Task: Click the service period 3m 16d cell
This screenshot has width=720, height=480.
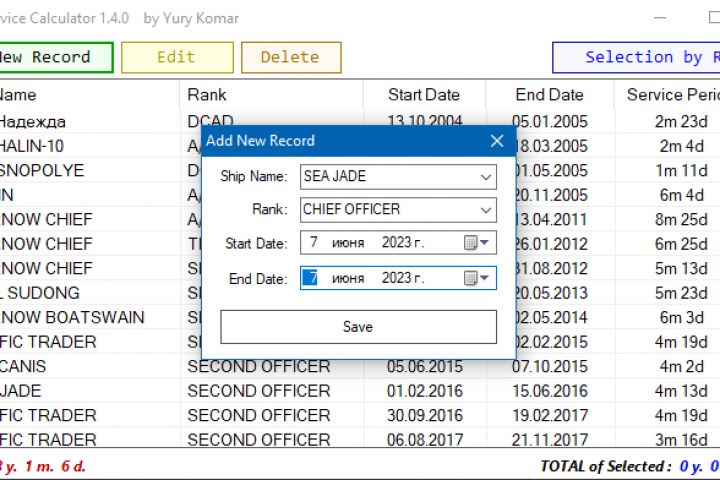Action: pos(681,440)
